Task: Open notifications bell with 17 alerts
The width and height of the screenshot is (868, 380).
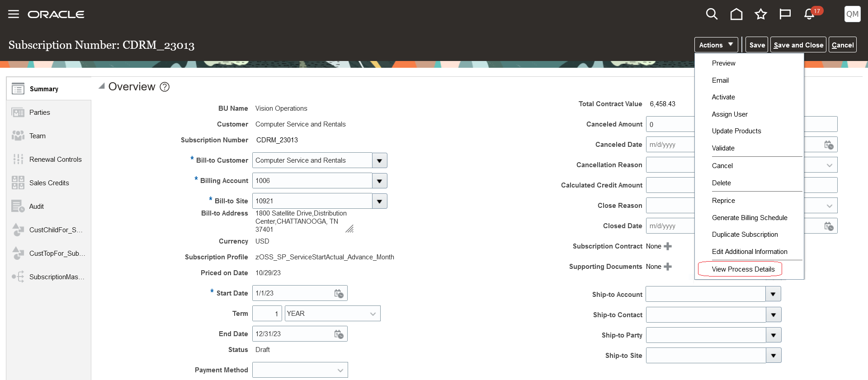Action: click(810, 14)
